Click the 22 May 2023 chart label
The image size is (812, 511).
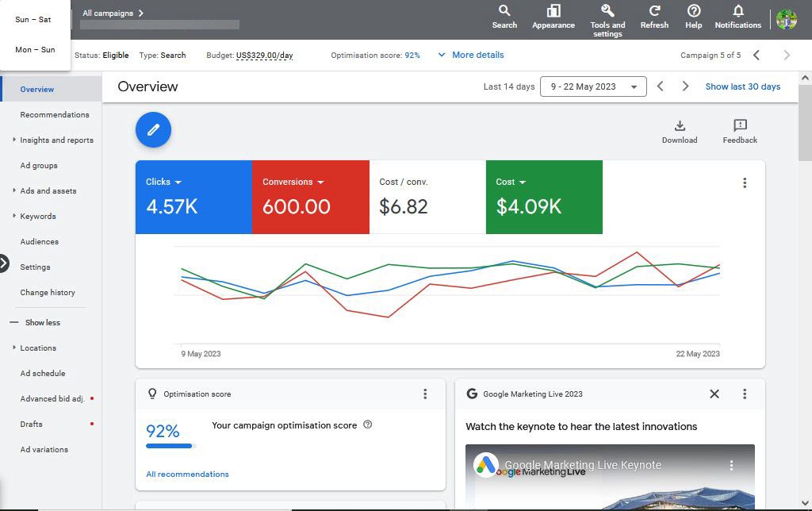[x=698, y=354]
